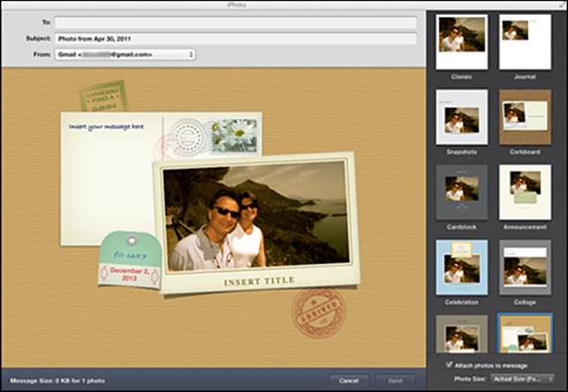Choose the Cardstock theme thumbnail
The width and height of the screenshot is (568, 392).
coord(462,193)
